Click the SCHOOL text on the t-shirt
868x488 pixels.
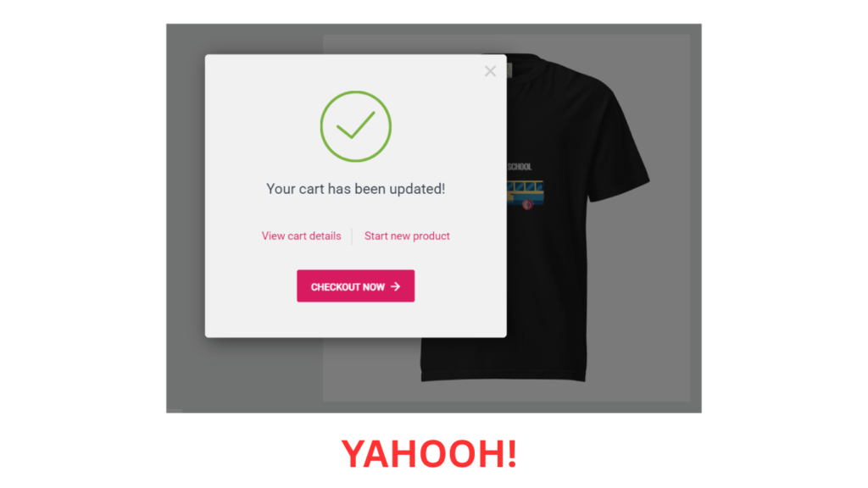tap(520, 167)
